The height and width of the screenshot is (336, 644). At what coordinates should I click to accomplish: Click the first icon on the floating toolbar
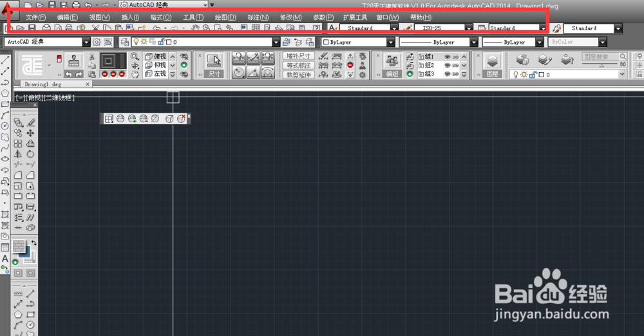tap(109, 118)
